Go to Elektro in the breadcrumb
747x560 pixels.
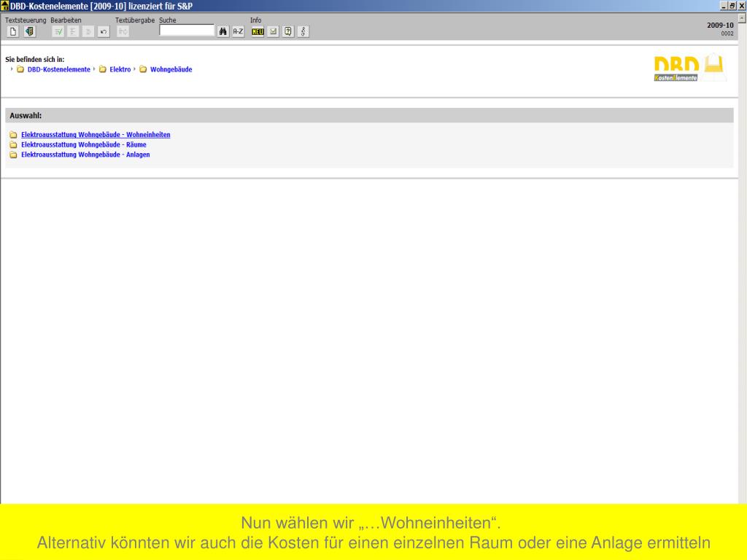pyautogui.click(x=120, y=69)
